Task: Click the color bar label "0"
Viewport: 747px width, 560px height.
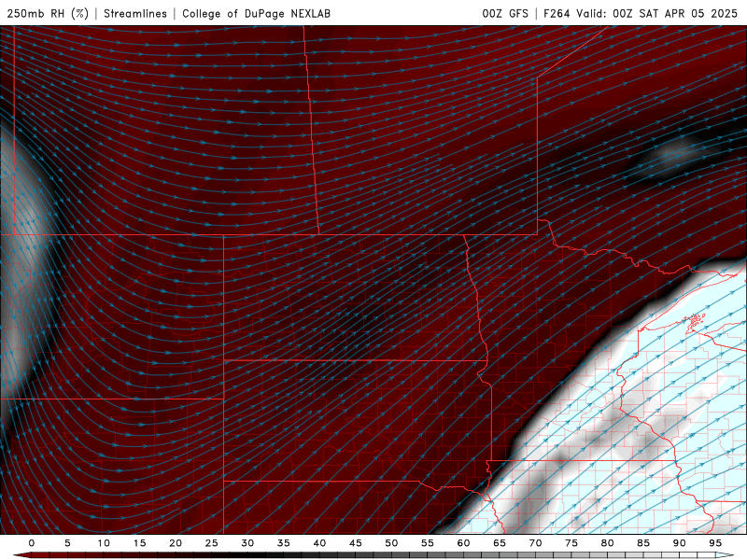Action: pyautogui.click(x=32, y=543)
